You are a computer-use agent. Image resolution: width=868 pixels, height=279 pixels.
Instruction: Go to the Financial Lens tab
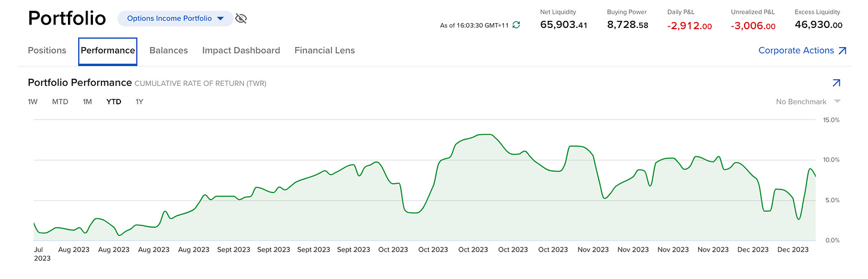pyautogui.click(x=324, y=51)
